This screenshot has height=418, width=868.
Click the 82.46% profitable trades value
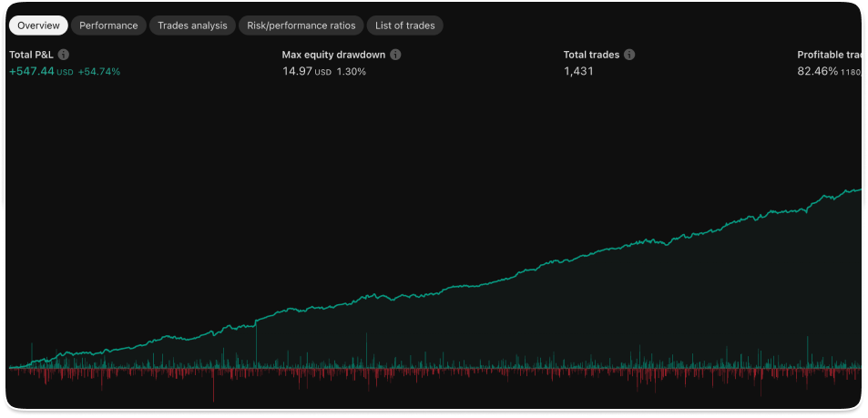pyautogui.click(x=817, y=71)
